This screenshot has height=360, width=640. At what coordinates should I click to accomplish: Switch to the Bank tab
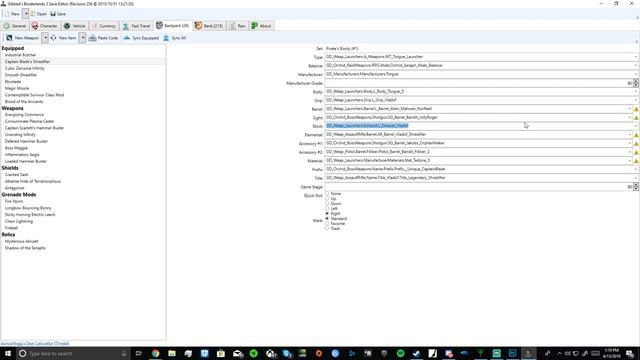click(209, 26)
